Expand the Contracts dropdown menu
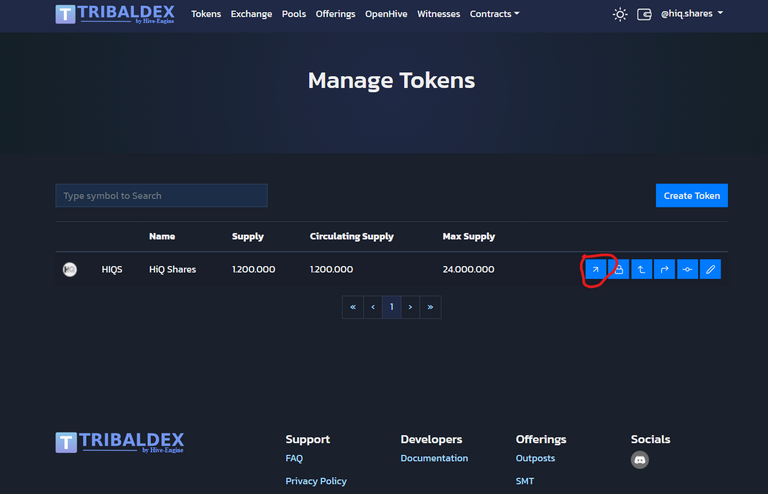The width and height of the screenshot is (768, 494). click(x=494, y=14)
